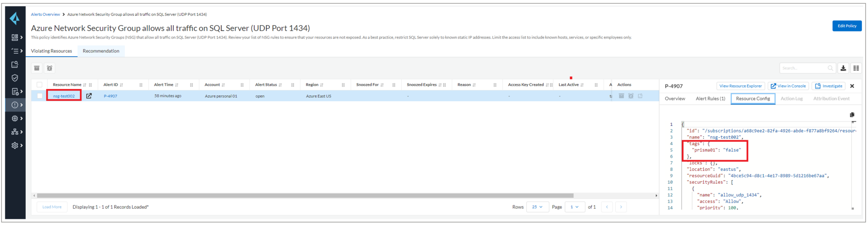Toggle the select-all rows checkbox
Screen dimensions: 868x225
(39, 85)
